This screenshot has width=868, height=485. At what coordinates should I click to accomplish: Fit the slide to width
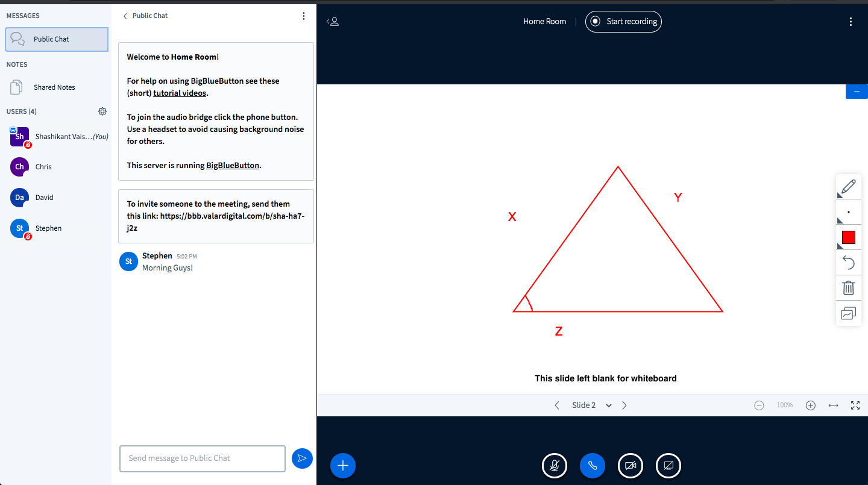pos(834,405)
